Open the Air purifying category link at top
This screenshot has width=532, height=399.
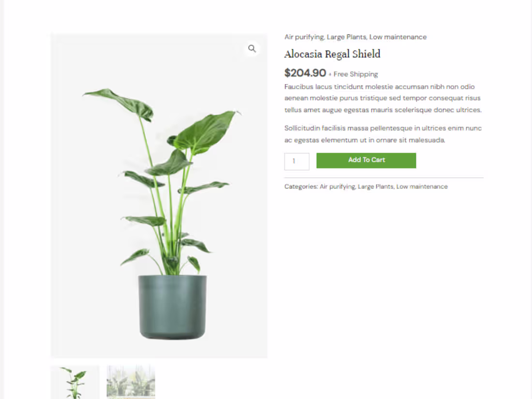click(x=304, y=37)
